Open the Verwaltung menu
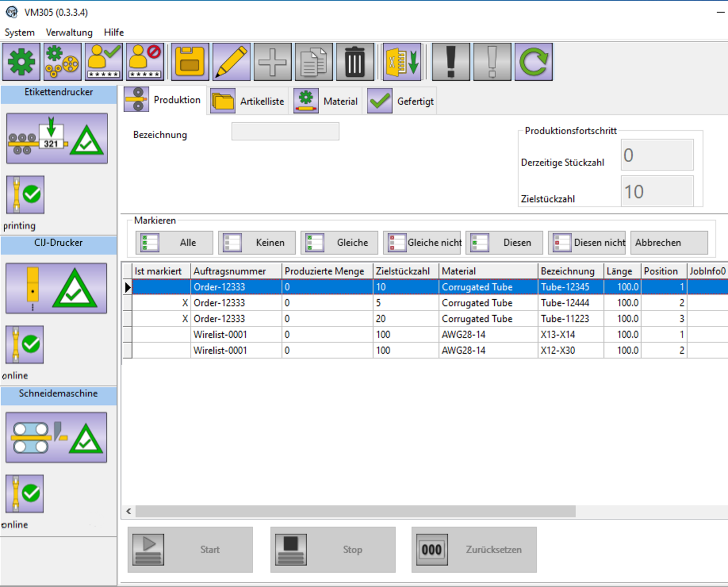Screen dimensions: 728x587 [69, 32]
